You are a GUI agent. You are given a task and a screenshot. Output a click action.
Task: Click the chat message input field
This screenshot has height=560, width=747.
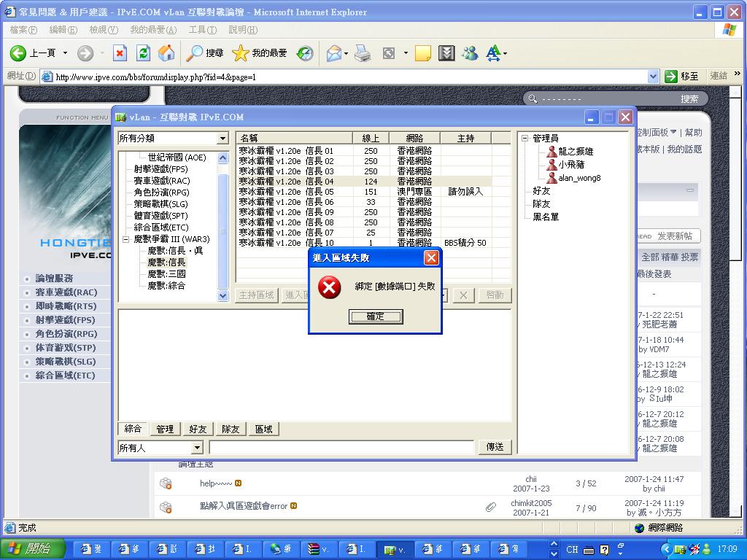pos(341,447)
